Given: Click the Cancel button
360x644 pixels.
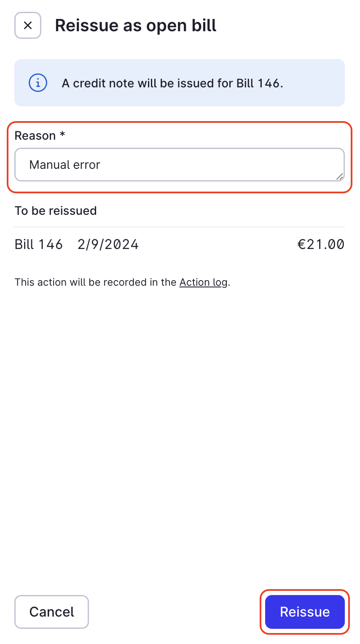Looking at the screenshot, I should coord(51,612).
